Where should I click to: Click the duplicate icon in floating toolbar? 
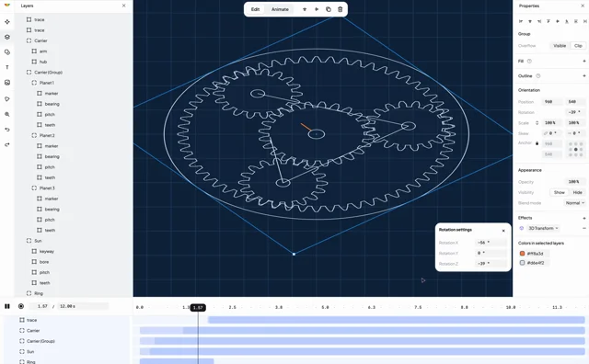click(329, 9)
